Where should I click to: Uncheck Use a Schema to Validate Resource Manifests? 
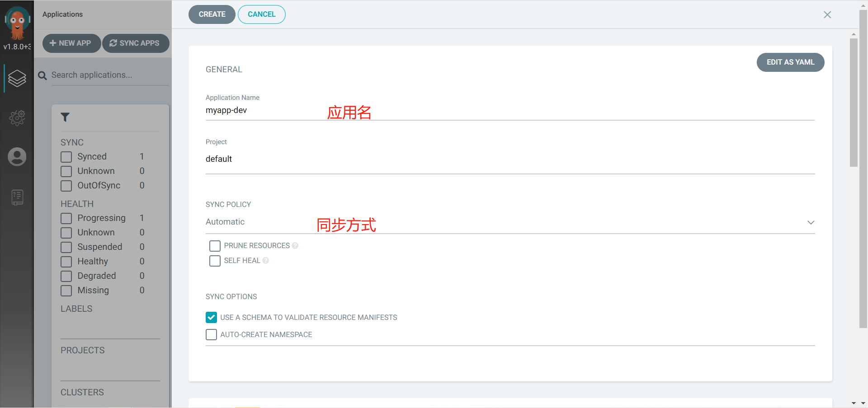(x=211, y=317)
